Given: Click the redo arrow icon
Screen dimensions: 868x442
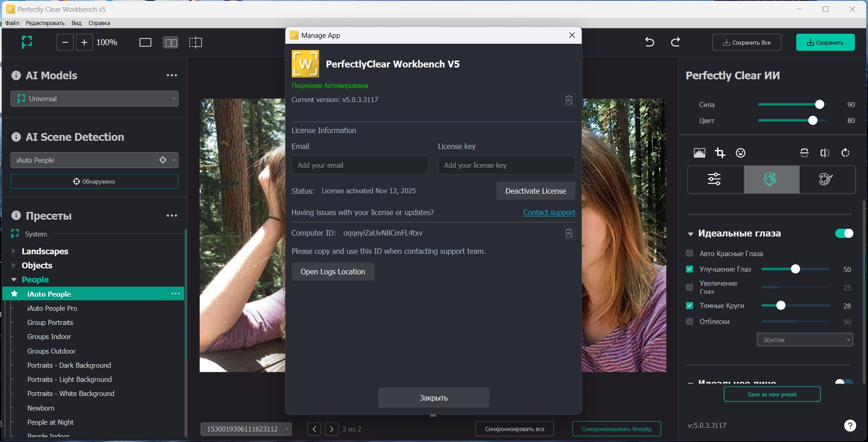Looking at the screenshot, I should pyautogui.click(x=676, y=42).
